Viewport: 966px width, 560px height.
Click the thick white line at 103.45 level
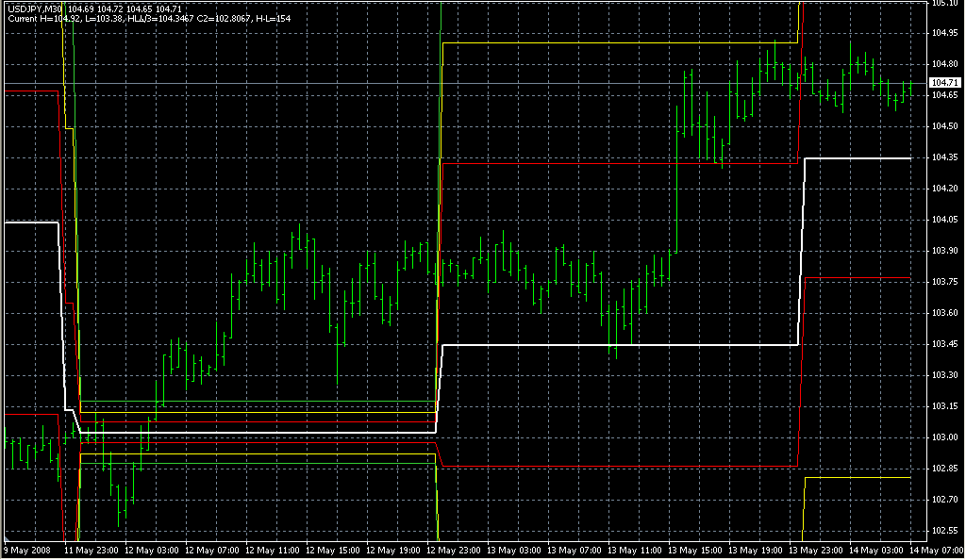coord(613,345)
